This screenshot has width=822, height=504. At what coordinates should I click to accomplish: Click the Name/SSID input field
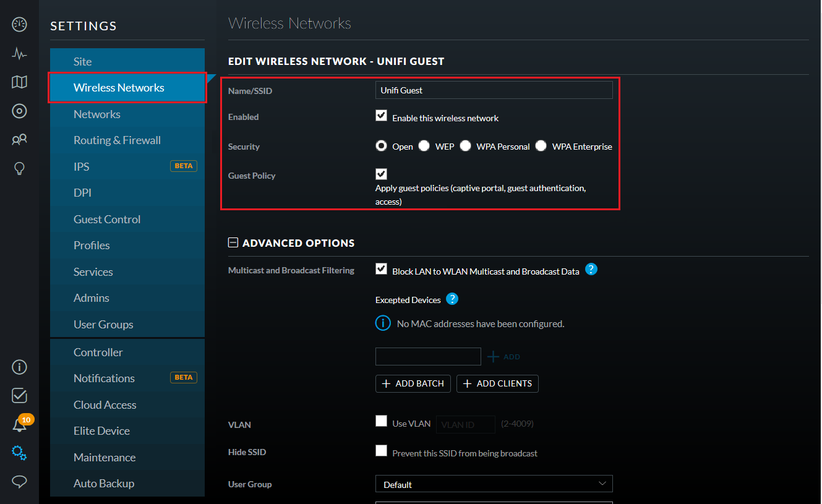pyautogui.click(x=494, y=90)
